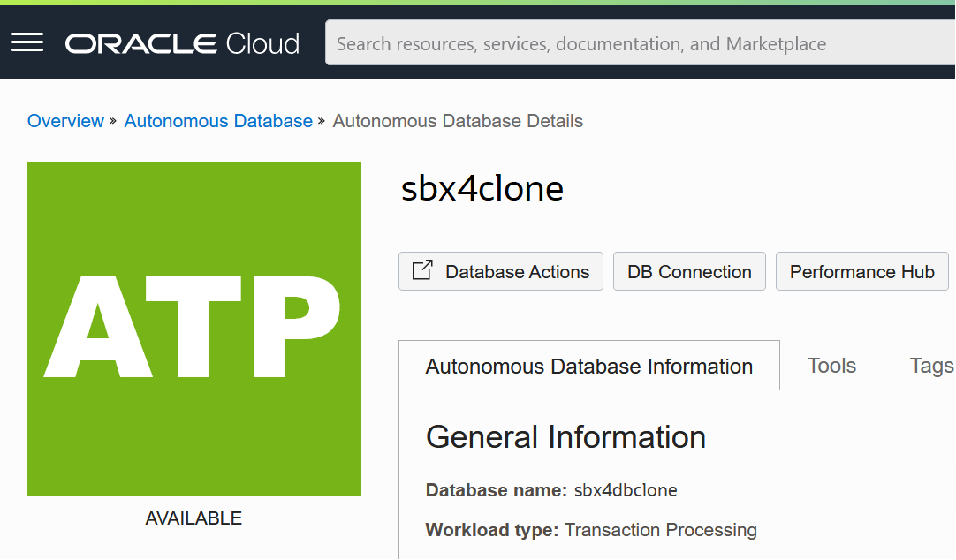Click the Autonomous Database Details breadcrumb text

coord(458,121)
